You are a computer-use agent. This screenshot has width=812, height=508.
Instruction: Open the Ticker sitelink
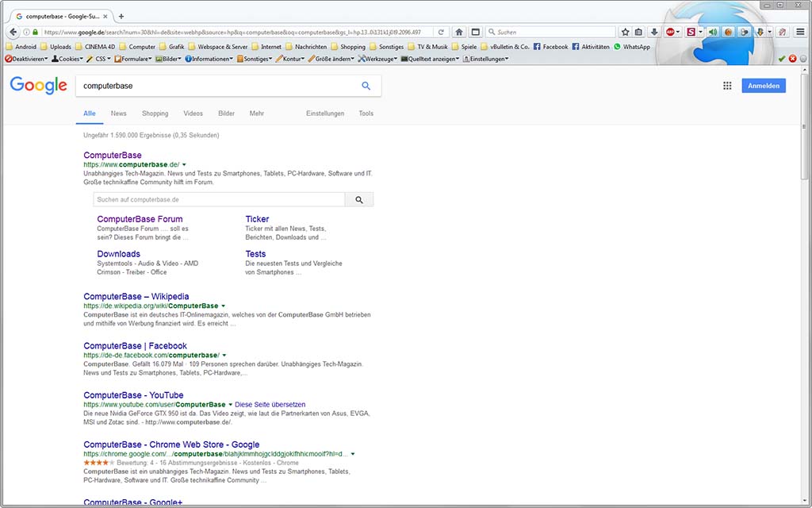pyautogui.click(x=258, y=219)
